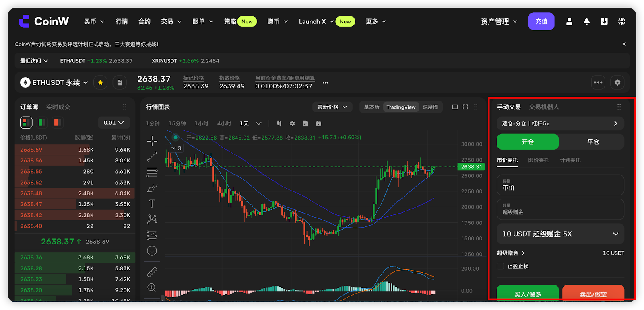Show bids-only green order book view
Image resolution: width=644 pixels, height=310 pixels.
[42, 122]
